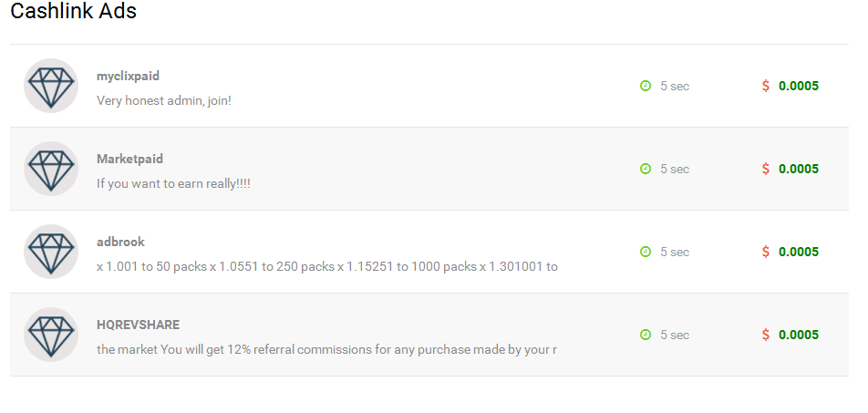Viewport: 868px width, 413px height.
Task: Click the clock icon in Marketpaid row
Action: point(646,169)
